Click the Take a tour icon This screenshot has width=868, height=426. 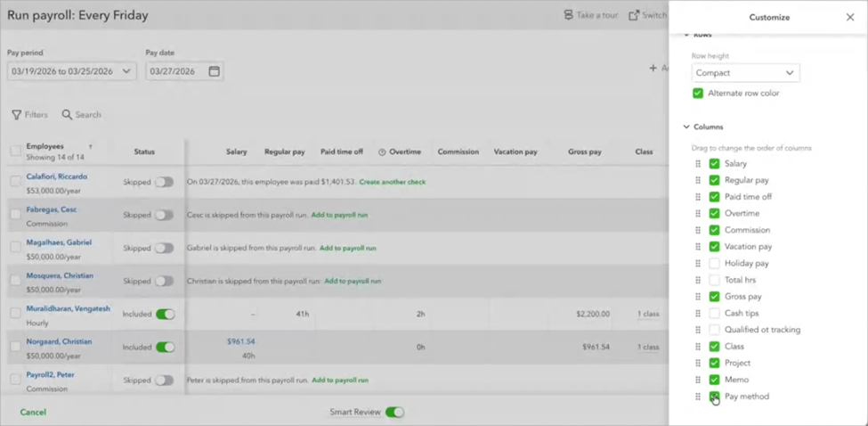click(x=568, y=15)
